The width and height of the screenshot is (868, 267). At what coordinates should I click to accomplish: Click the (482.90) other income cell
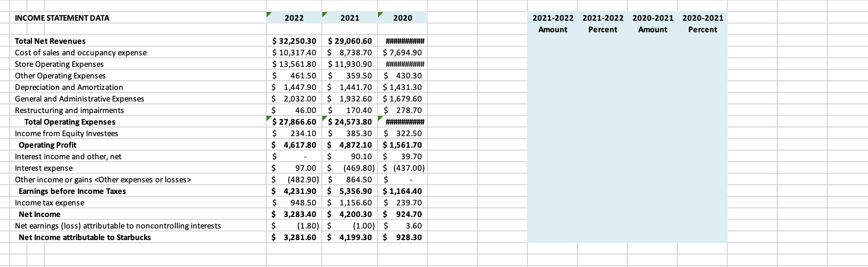pos(294,179)
